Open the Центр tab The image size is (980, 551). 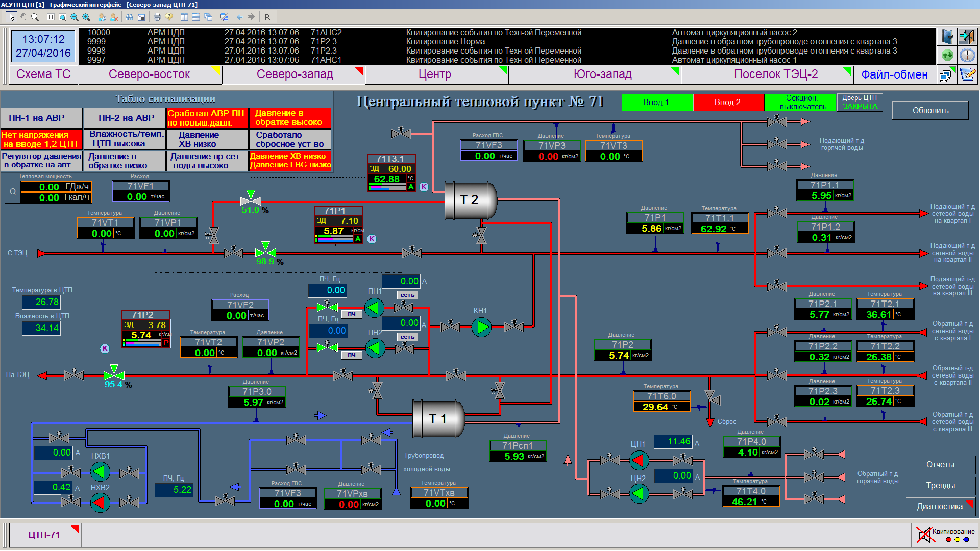click(434, 74)
